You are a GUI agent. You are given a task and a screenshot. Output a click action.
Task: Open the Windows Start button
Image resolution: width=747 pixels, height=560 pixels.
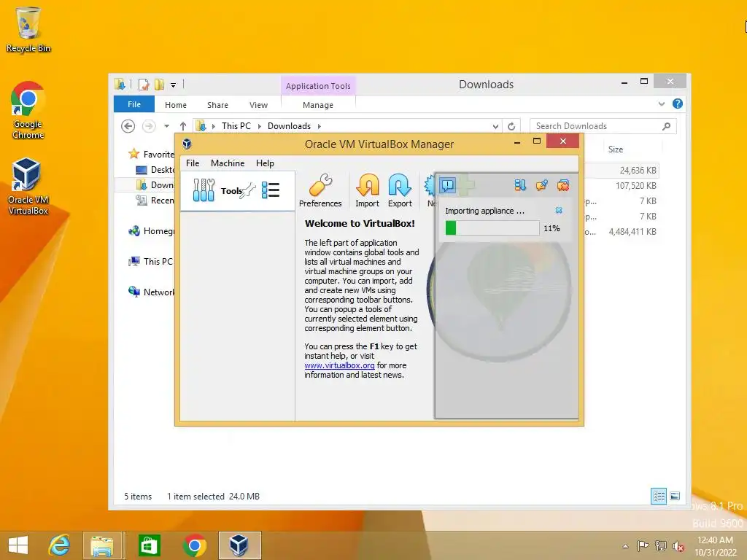pyautogui.click(x=18, y=545)
